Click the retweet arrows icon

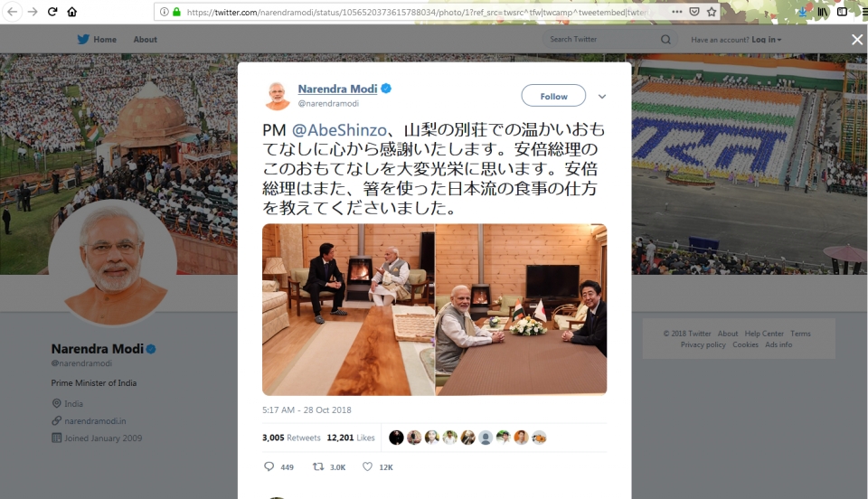318,467
